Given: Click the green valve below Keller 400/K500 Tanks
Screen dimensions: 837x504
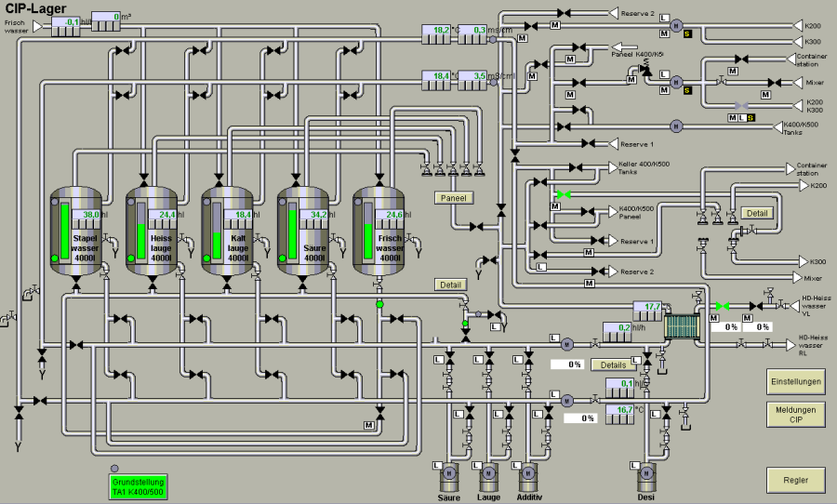Looking at the screenshot, I should 562,194.
